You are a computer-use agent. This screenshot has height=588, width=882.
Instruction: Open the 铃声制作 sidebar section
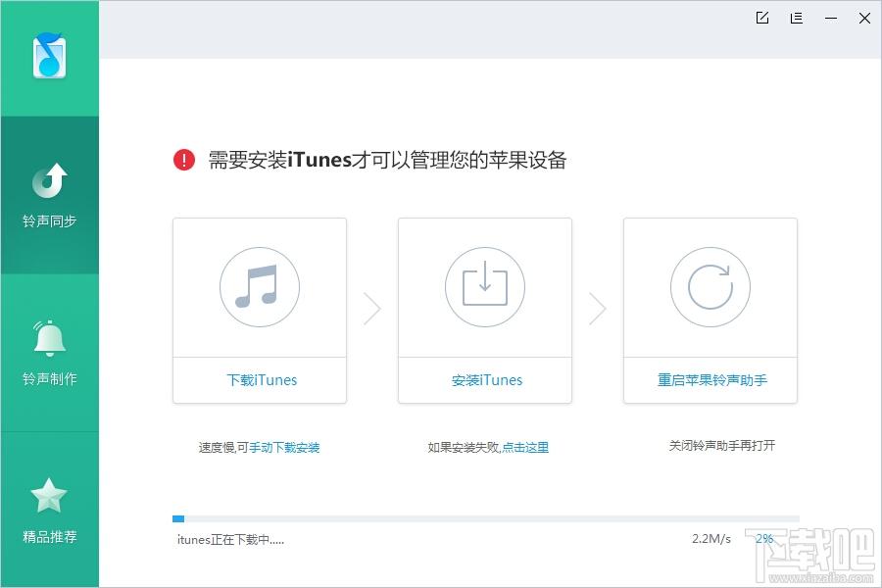[x=50, y=353]
